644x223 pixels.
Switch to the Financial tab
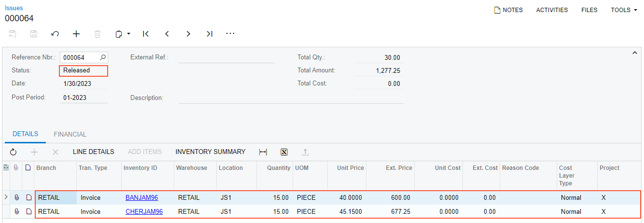(70, 134)
